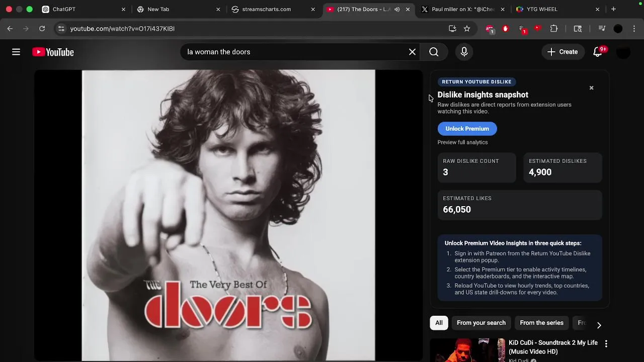Select the All filter chip
Viewport: 644px width, 362px height.
(x=439, y=323)
